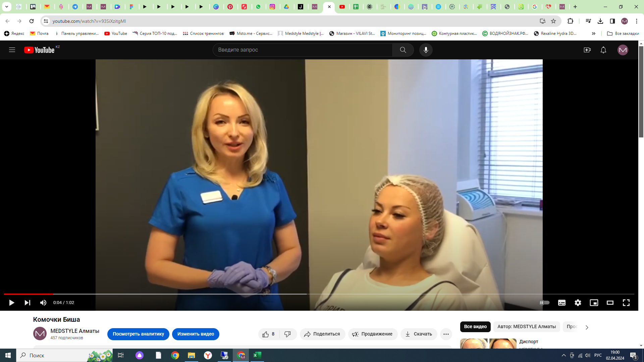Switch to theater mode view
This screenshot has height=362, width=644.
[610, 303]
